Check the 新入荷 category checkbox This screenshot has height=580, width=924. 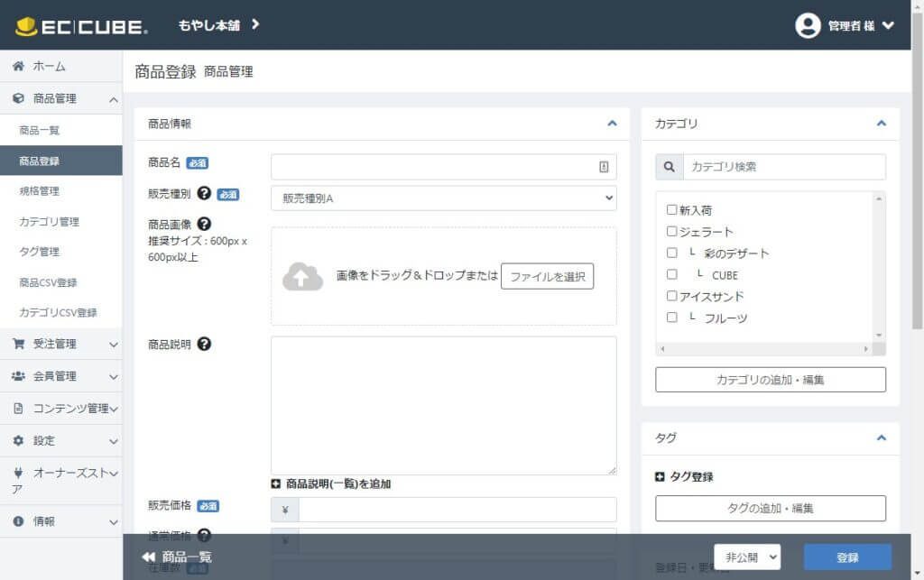671,209
